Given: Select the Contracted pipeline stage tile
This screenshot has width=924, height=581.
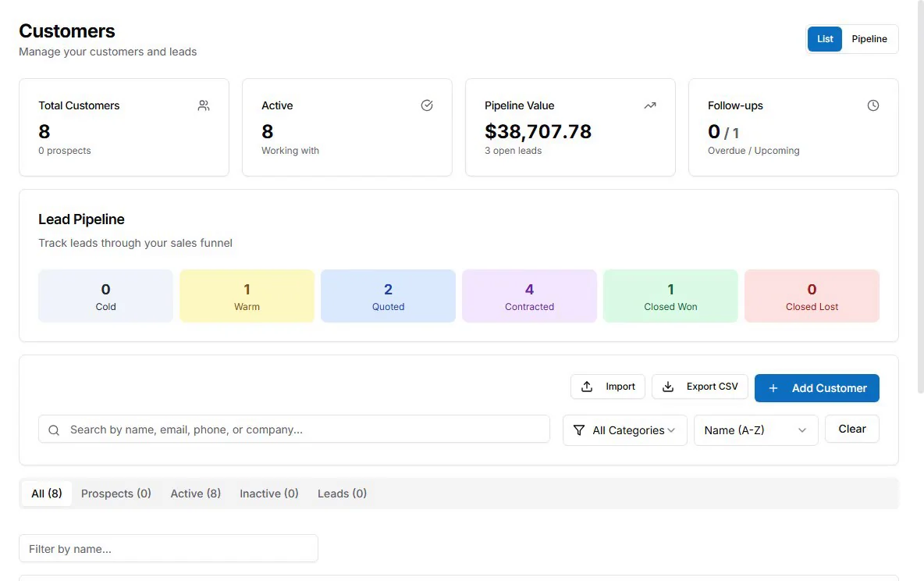Looking at the screenshot, I should click(529, 296).
